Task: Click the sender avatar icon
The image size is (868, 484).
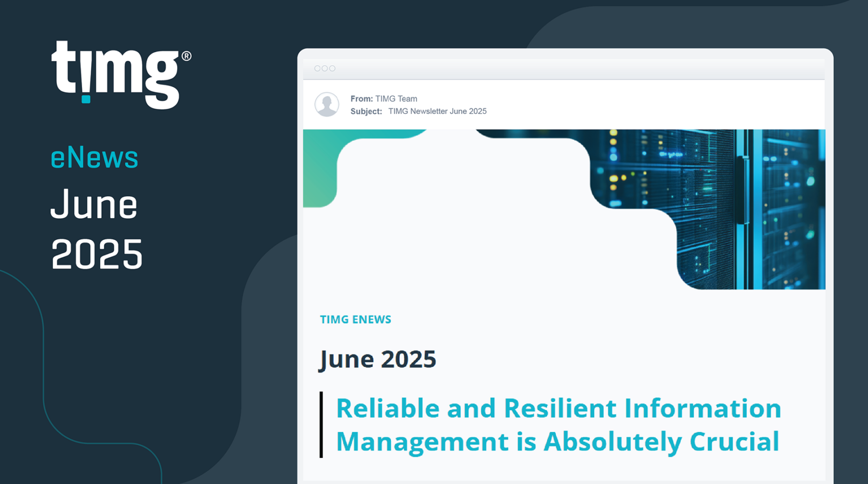Action: [327, 104]
